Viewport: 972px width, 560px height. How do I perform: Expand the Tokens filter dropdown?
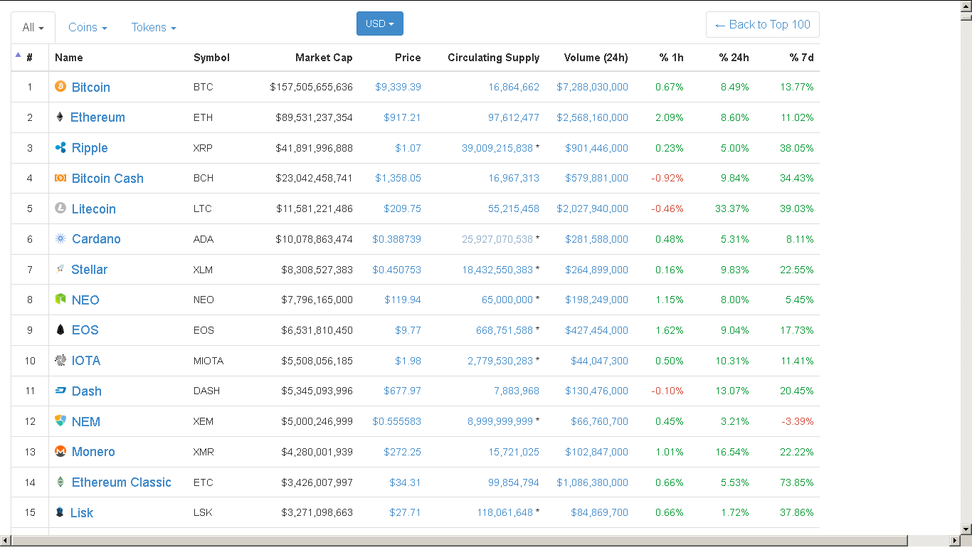(x=154, y=27)
